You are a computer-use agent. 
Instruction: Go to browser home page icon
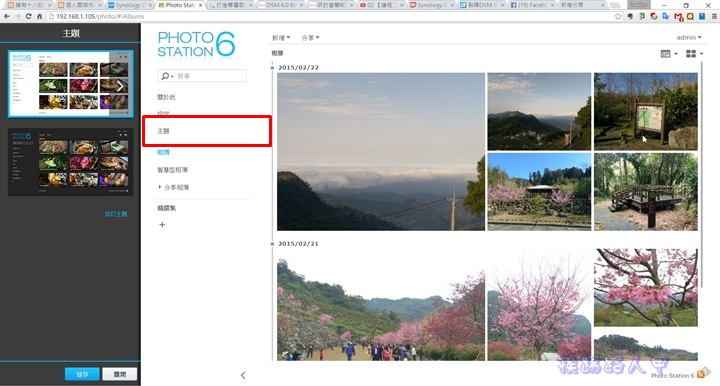click(39, 16)
